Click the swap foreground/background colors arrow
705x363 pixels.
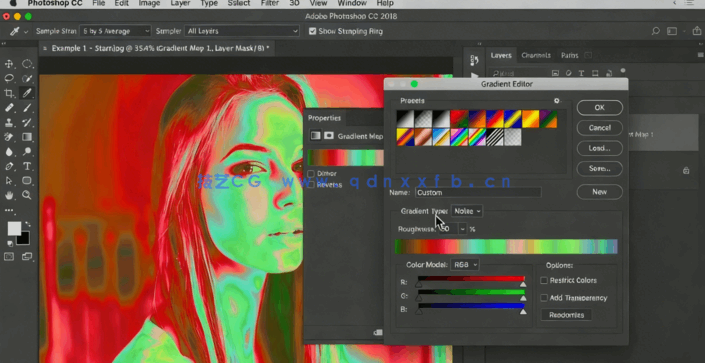point(28,224)
